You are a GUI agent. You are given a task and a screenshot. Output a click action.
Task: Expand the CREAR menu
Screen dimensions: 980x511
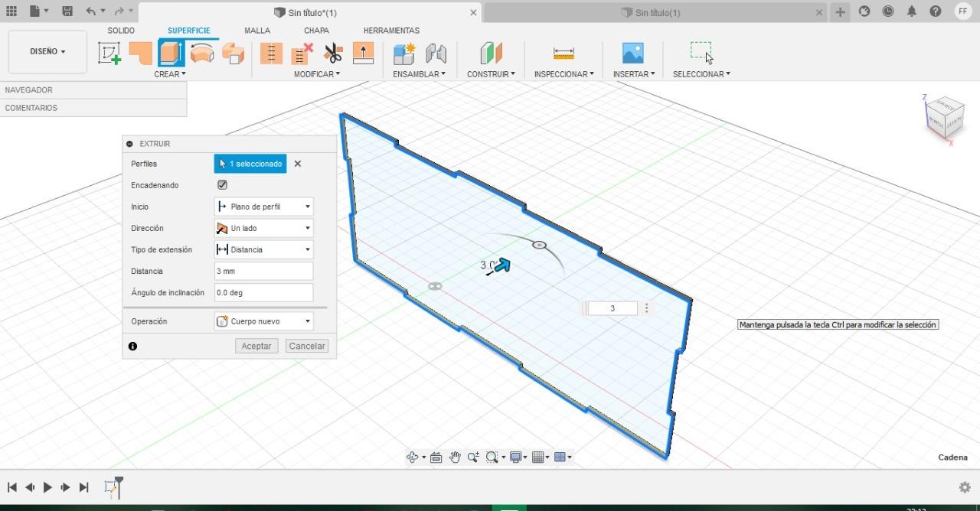pyautogui.click(x=170, y=74)
